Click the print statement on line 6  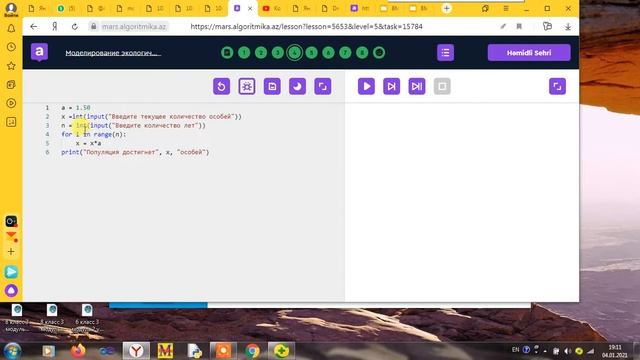135,152
